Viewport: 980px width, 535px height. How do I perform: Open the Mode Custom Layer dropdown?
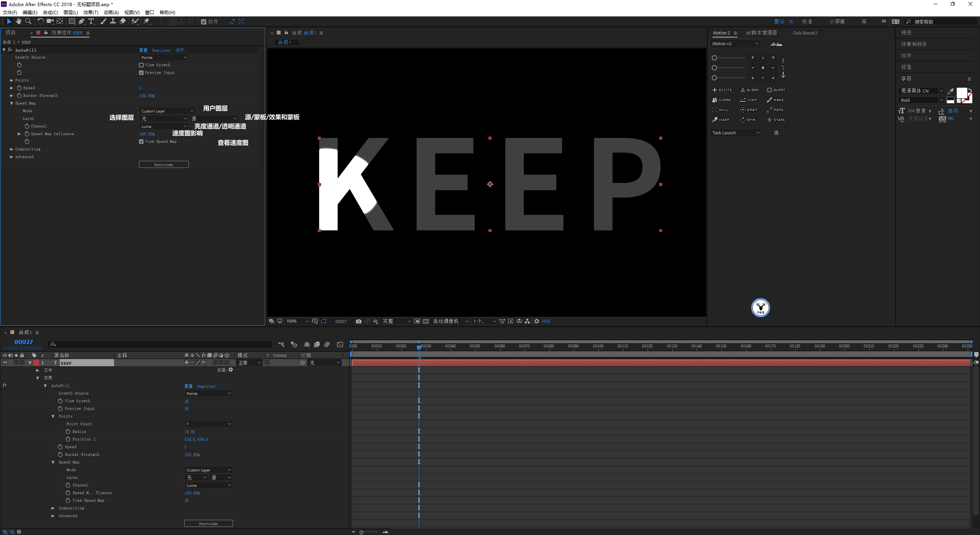pyautogui.click(x=167, y=111)
